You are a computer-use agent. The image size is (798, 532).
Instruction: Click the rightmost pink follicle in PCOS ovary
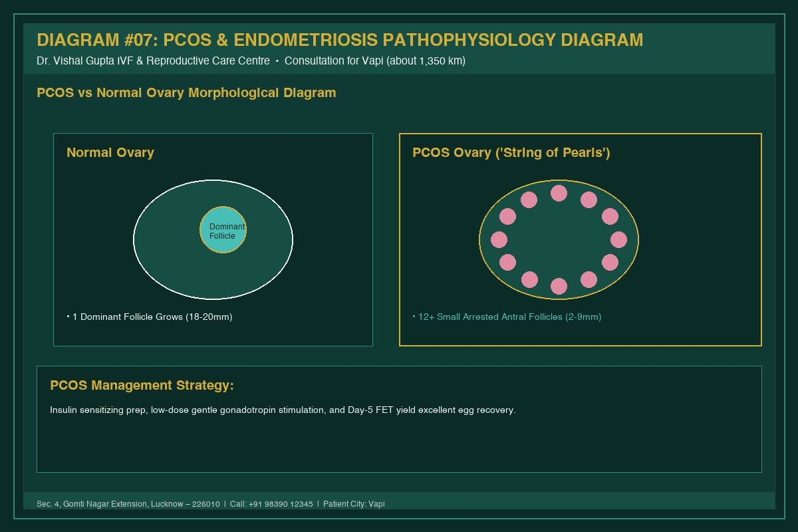point(618,239)
